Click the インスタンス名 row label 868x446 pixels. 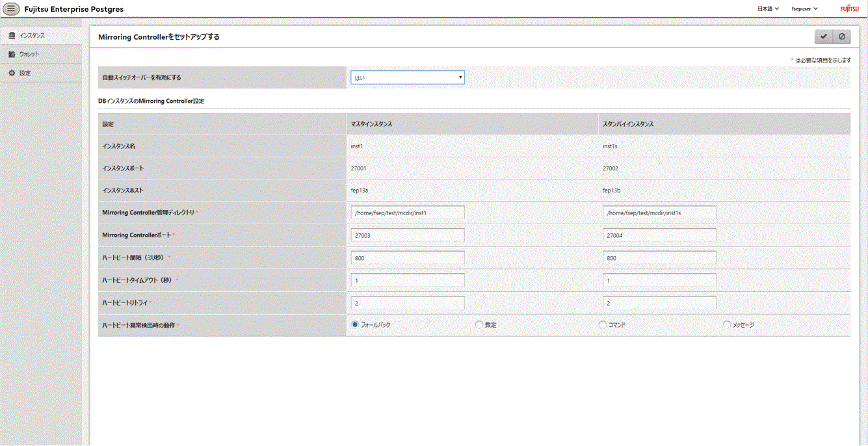(x=118, y=146)
